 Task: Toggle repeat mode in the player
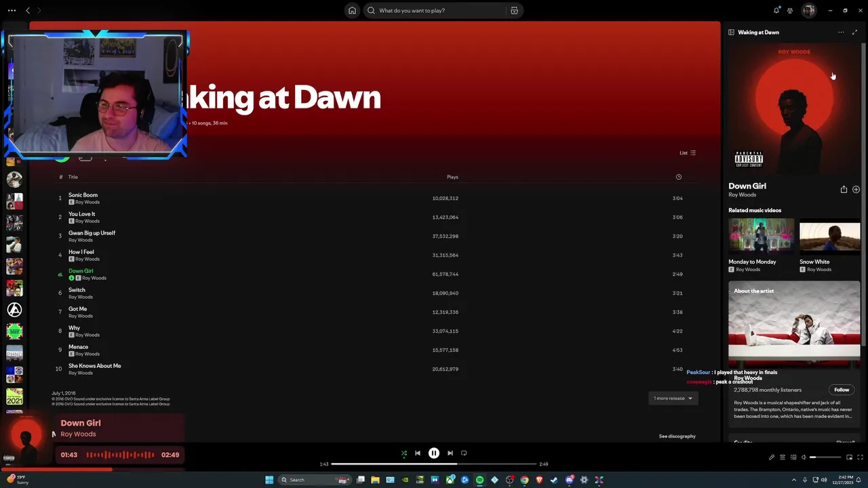coord(464,453)
